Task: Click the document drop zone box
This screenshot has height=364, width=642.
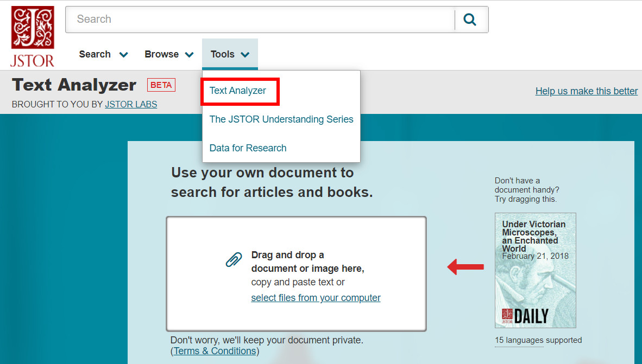Action: click(x=296, y=273)
